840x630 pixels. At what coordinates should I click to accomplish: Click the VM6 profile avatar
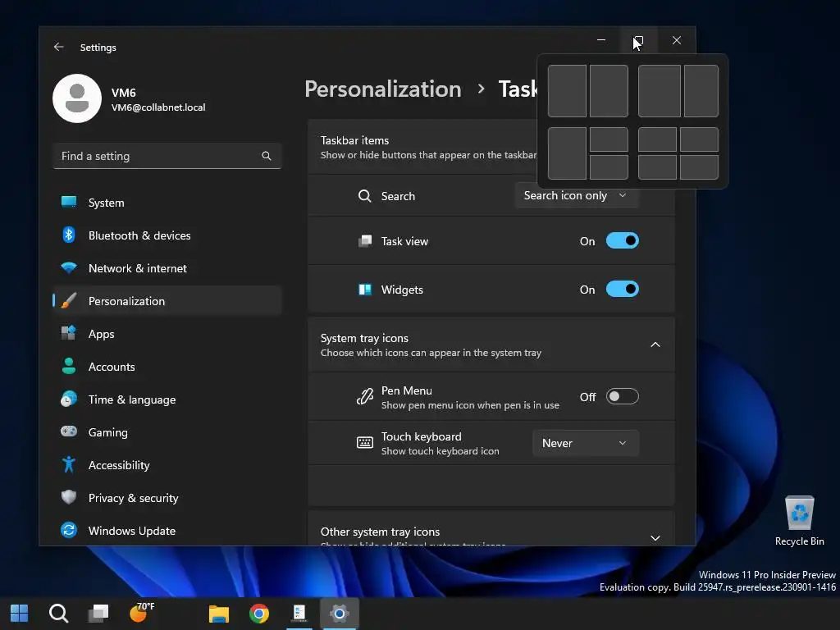(77, 98)
